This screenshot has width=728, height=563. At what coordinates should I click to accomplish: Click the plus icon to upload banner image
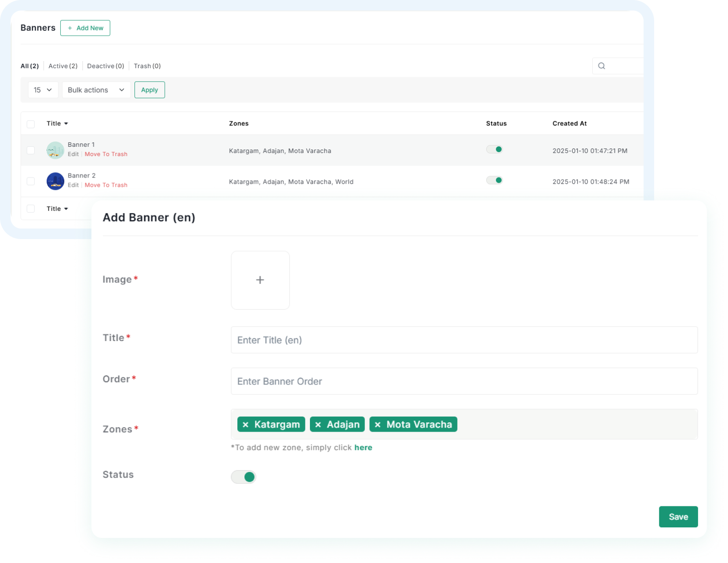[260, 280]
